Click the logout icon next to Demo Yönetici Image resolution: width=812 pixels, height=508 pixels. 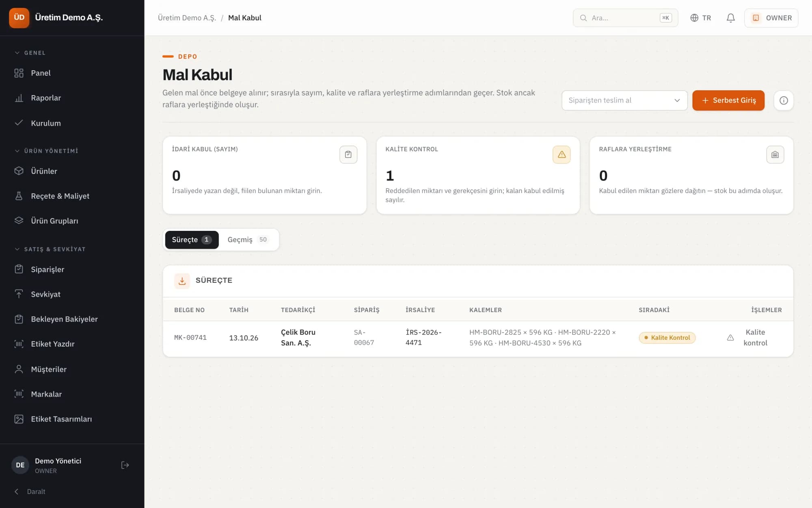coord(125,465)
